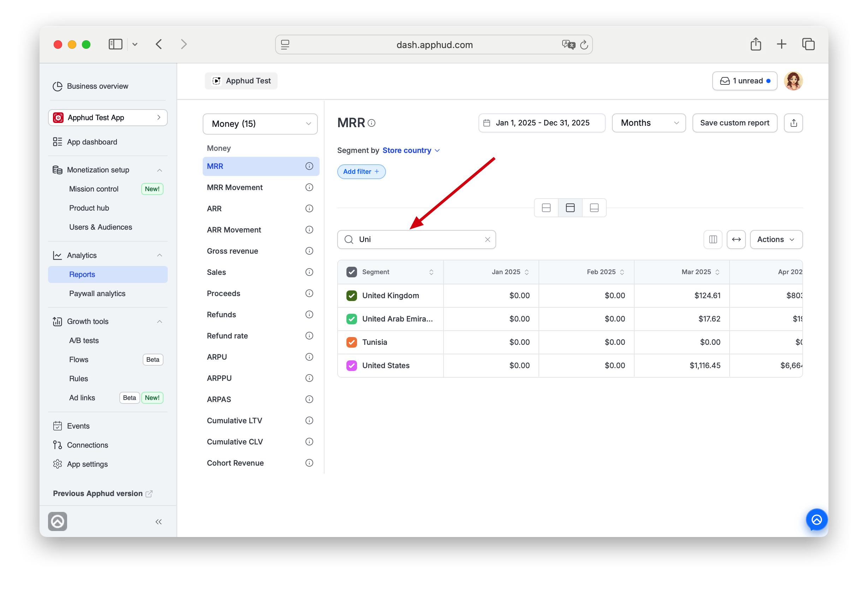Open the A/B tests page
Image resolution: width=868 pixels, height=590 pixels.
pyautogui.click(x=84, y=341)
